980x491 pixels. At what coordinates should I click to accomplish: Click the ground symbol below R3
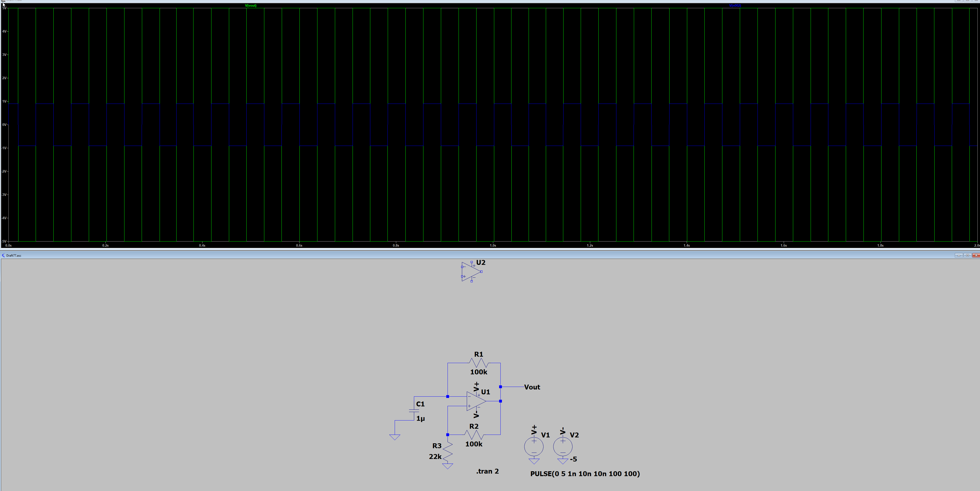(448, 466)
